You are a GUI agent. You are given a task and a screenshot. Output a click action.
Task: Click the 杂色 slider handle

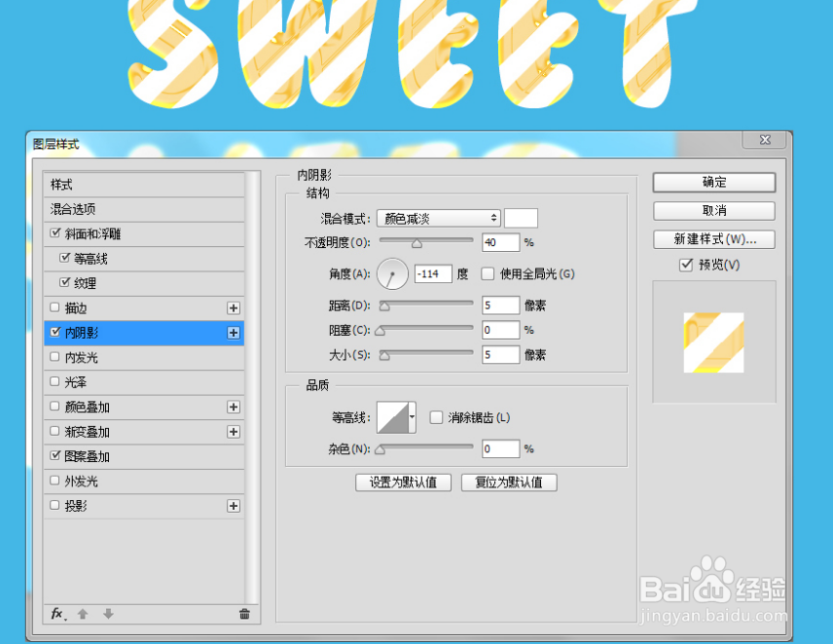click(380, 450)
